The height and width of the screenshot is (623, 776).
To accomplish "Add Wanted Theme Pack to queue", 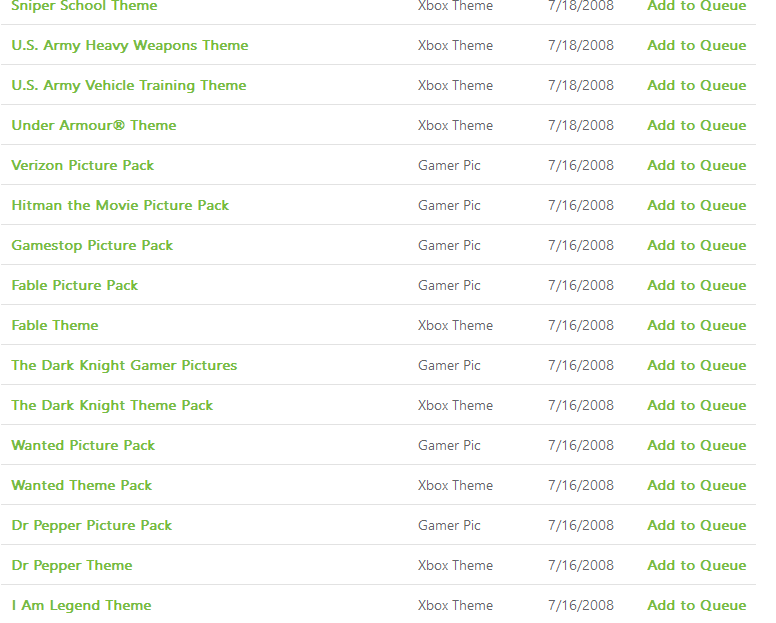I will point(697,485).
